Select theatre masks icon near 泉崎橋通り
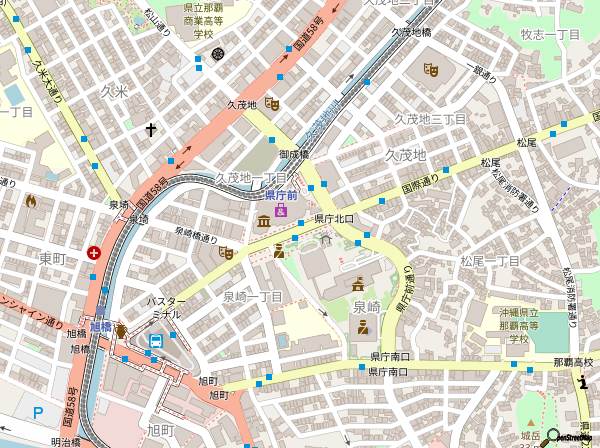 [227, 253]
